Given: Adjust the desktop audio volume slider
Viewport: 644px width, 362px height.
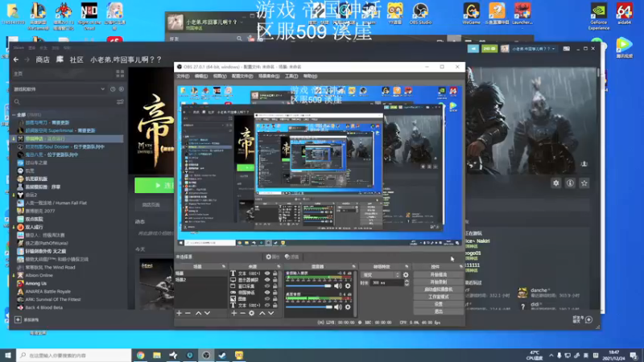Looking at the screenshot, I should pos(309,306).
